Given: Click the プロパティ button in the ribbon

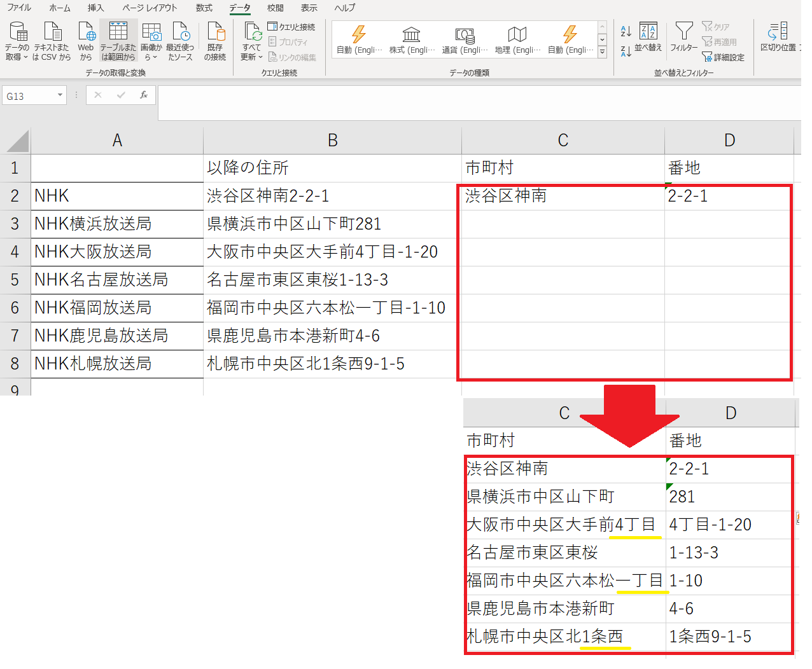Looking at the screenshot, I should click(288, 42).
